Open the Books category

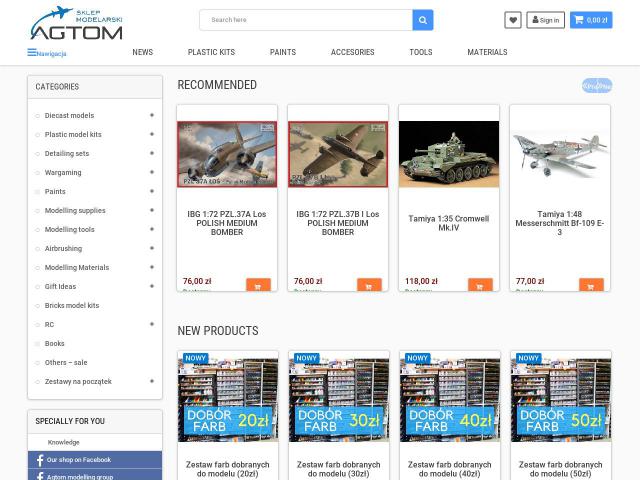(55, 344)
